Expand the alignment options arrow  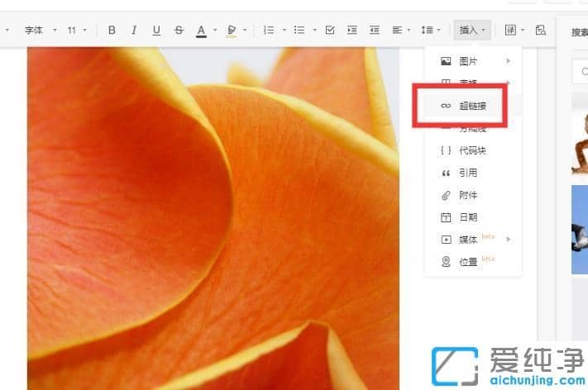[409, 30]
